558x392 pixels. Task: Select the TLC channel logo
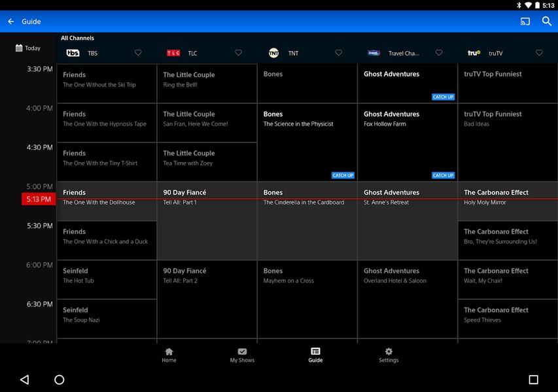173,53
